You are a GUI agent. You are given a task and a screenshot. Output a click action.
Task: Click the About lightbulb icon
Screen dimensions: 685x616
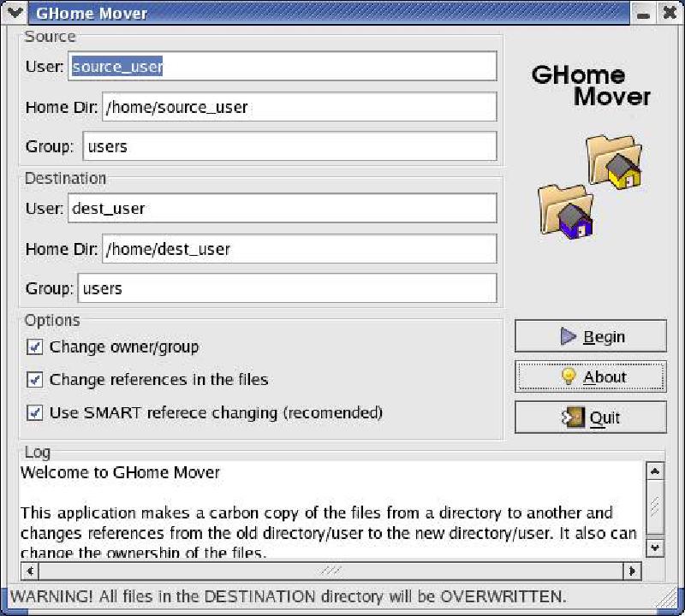tap(569, 376)
